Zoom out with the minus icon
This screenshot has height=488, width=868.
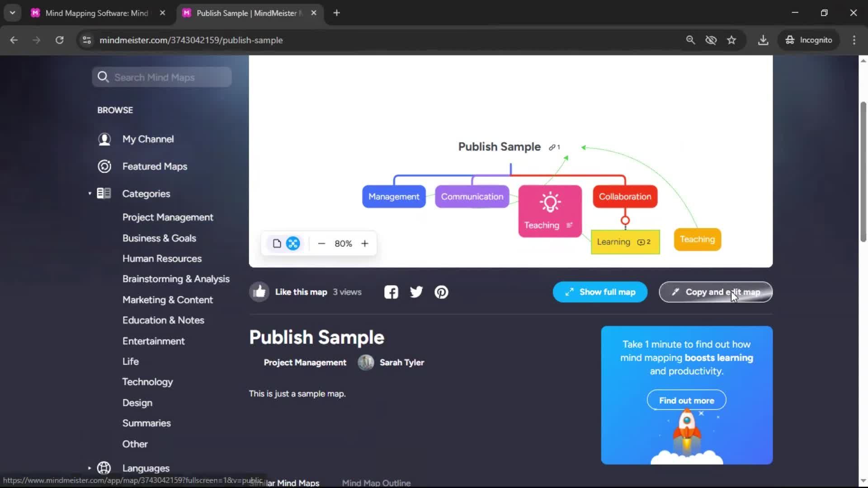[321, 244]
